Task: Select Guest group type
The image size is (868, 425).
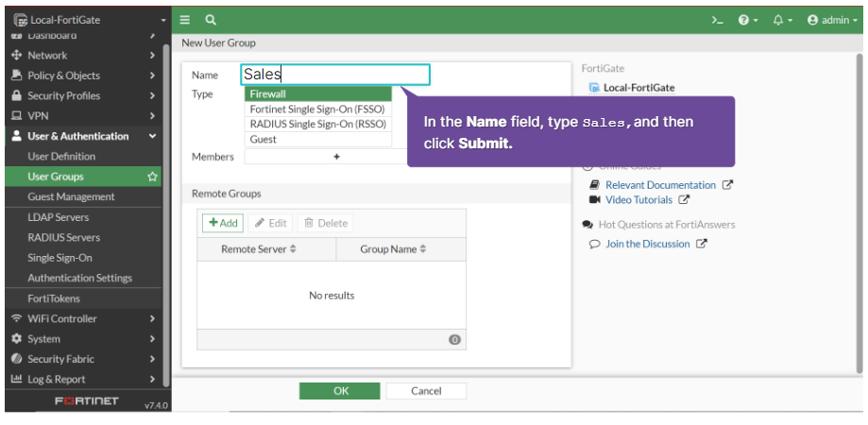Action: pyautogui.click(x=317, y=140)
